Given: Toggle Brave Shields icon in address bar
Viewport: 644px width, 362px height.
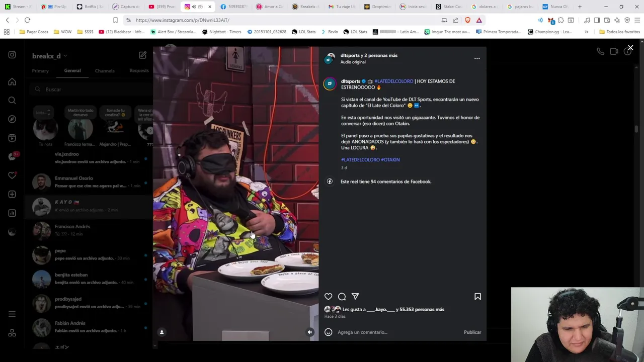Looking at the screenshot, I should [467, 20].
